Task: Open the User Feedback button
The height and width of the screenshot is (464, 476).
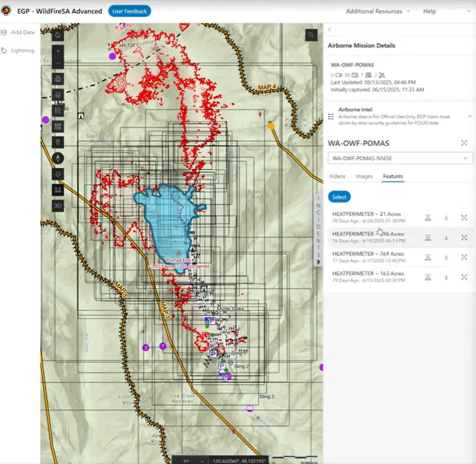Action: tap(130, 11)
